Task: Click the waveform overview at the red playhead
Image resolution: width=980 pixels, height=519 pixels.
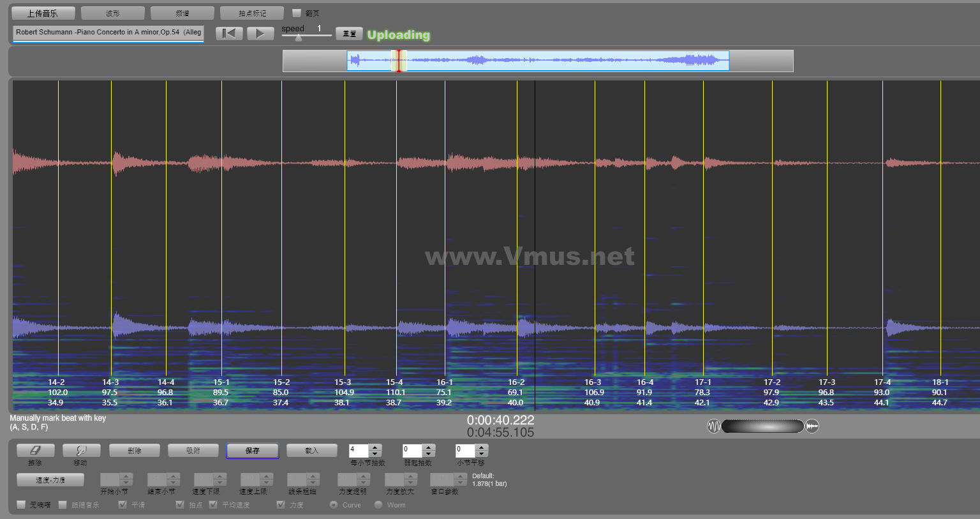Action: click(x=399, y=61)
